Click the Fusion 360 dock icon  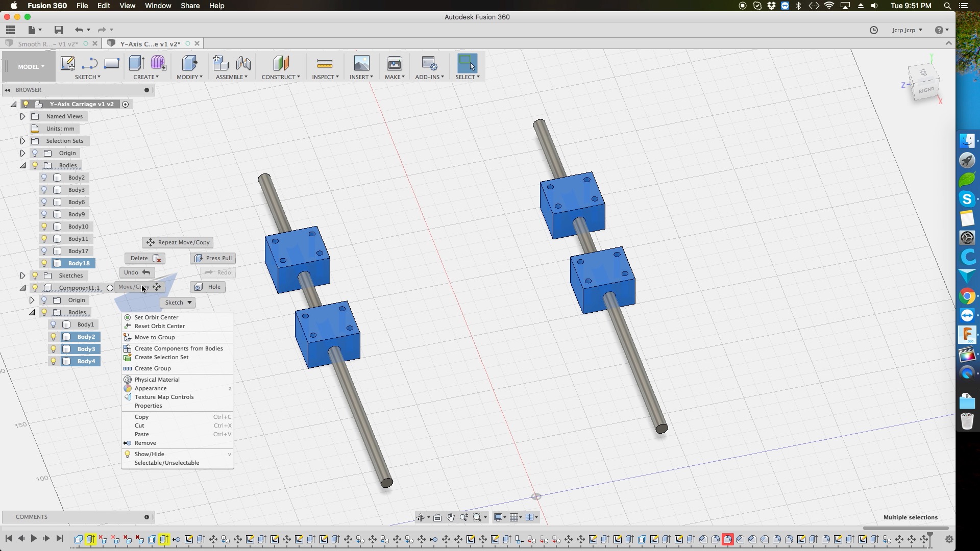pyautogui.click(x=967, y=335)
